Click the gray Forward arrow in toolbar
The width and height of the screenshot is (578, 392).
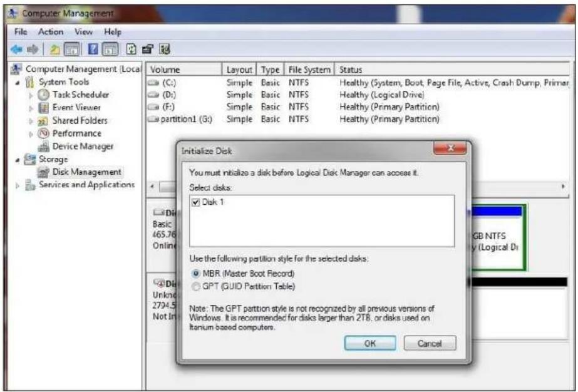33,49
